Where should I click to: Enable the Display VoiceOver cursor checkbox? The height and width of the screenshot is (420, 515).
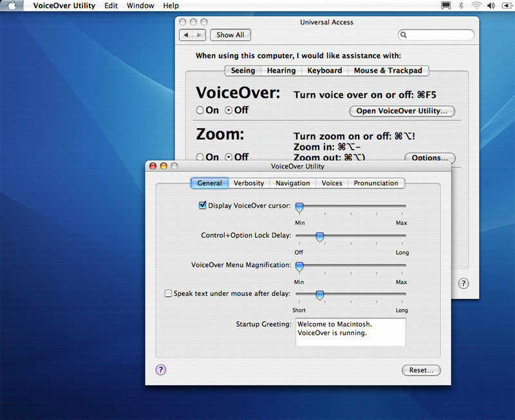(x=203, y=205)
